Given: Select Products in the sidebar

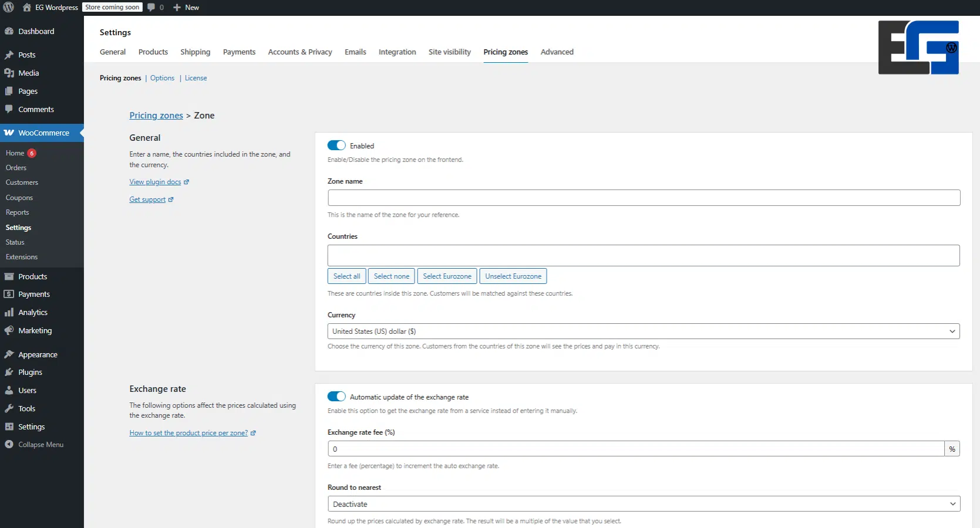Looking at the screenshot, I should click(32, 276).
